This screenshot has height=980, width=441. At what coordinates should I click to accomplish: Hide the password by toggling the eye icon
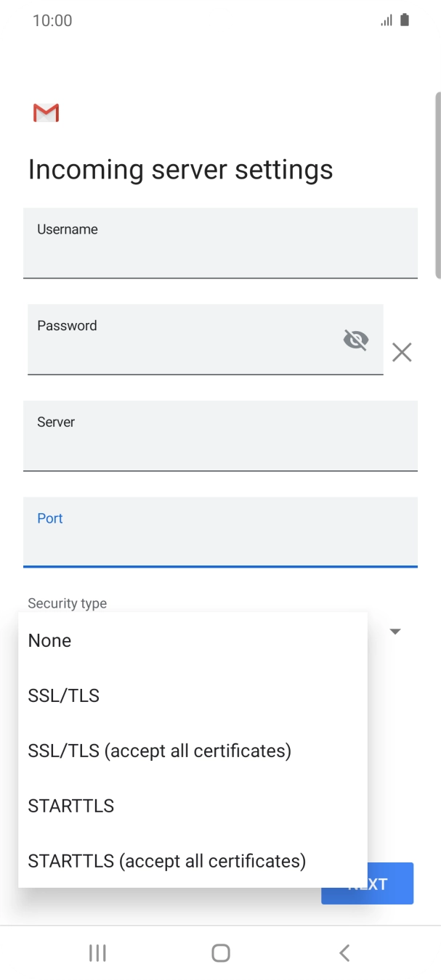[355, 339]
